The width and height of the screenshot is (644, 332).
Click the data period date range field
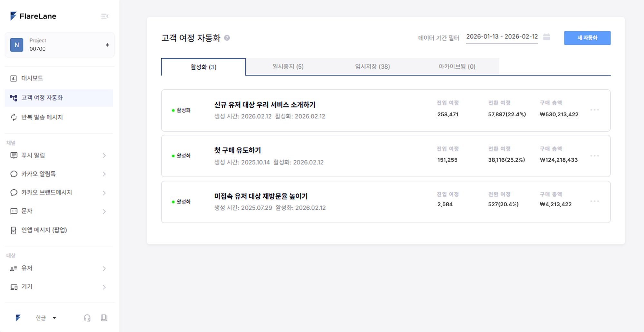pyautogui.click(x=502, y=37)
